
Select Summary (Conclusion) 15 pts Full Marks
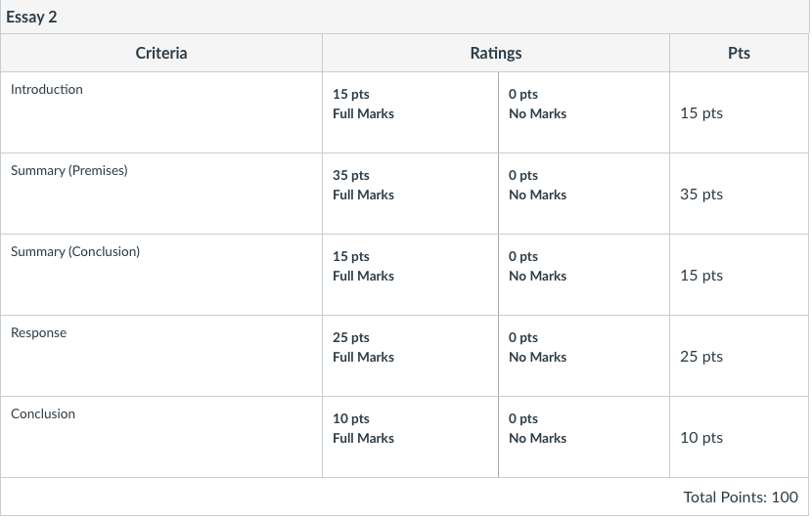click(410, 275)
